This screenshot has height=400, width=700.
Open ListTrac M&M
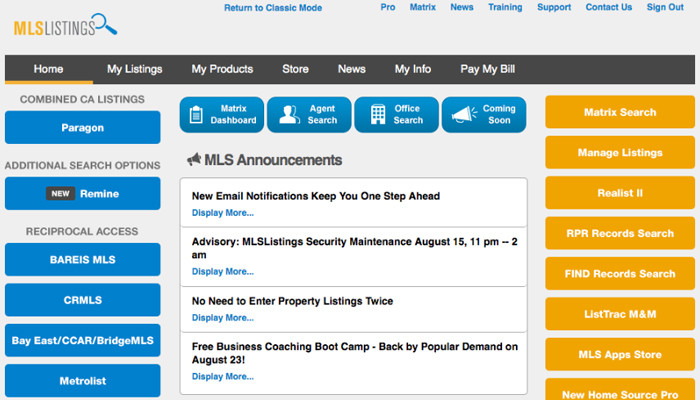tap(620, 314)
